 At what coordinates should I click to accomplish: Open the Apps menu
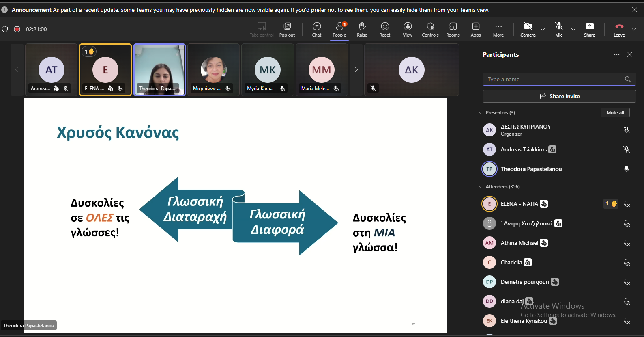pos(475,29)
